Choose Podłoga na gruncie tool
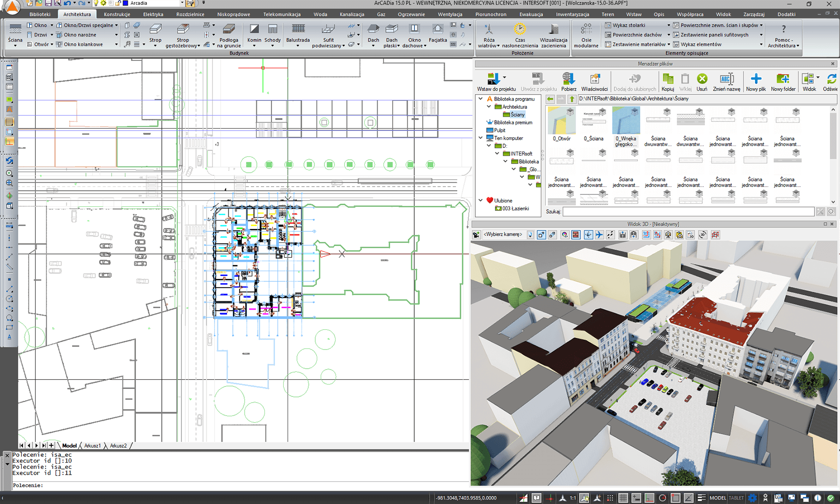Image resolution: width=840 pixels, height=504 pixels. (228, 35)
